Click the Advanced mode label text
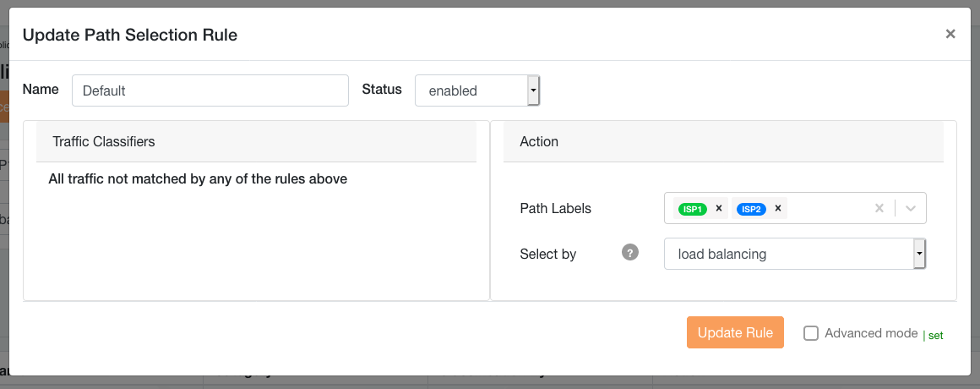This screenshot has height=389, width=980. [x=871, y=333]
